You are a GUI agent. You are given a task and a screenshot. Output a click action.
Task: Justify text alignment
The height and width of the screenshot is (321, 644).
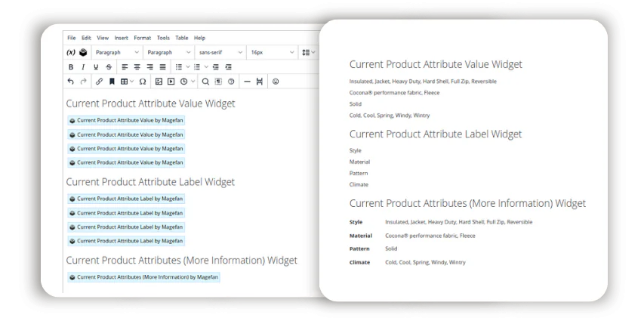pyautogui.click(x=162, y=67)
